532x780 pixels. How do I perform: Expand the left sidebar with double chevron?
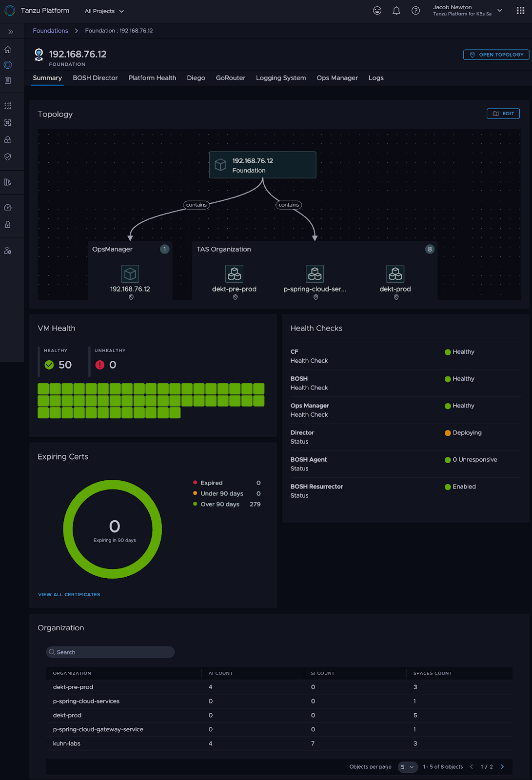point(10,32)
